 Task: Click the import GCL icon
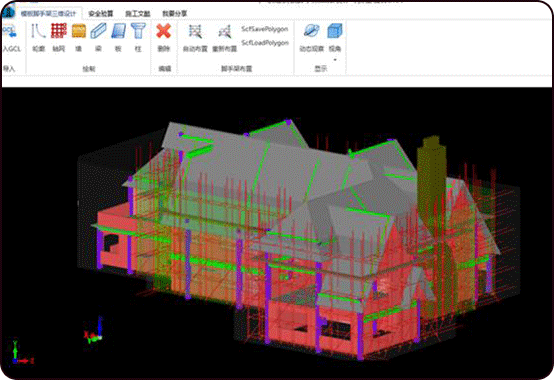pos(10,31)
